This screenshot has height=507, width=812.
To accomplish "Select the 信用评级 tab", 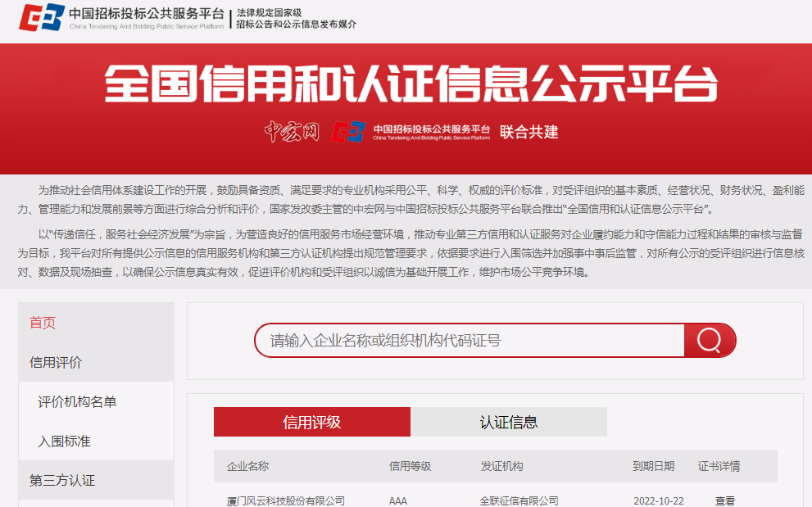I will [312, 421].
